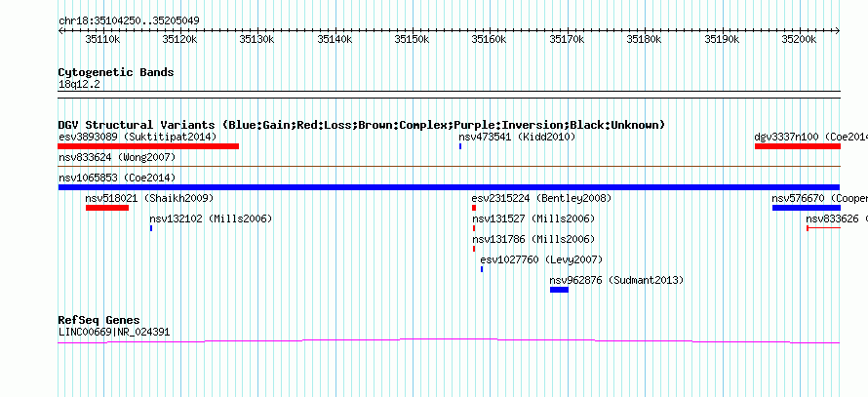Image resolution: width=868 pixels, height=397 pixels.
Task: Select nsv833626 variant label
Action: (837, 218)
